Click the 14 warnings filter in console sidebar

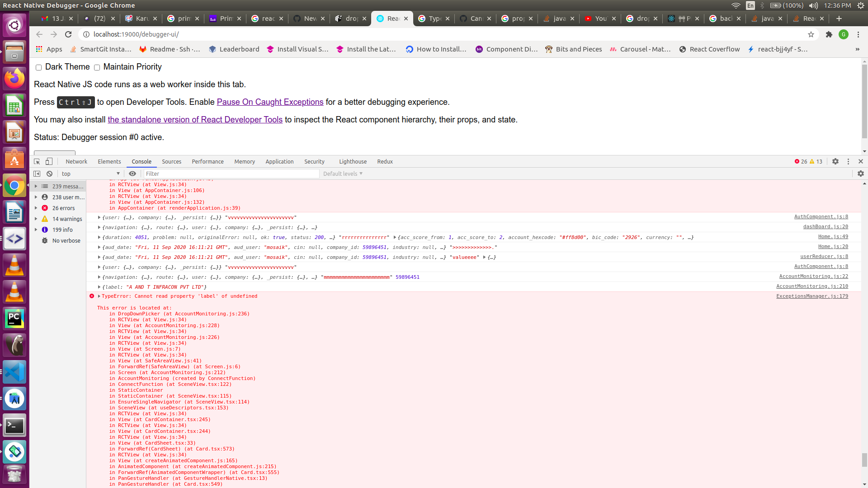point(66,219)
